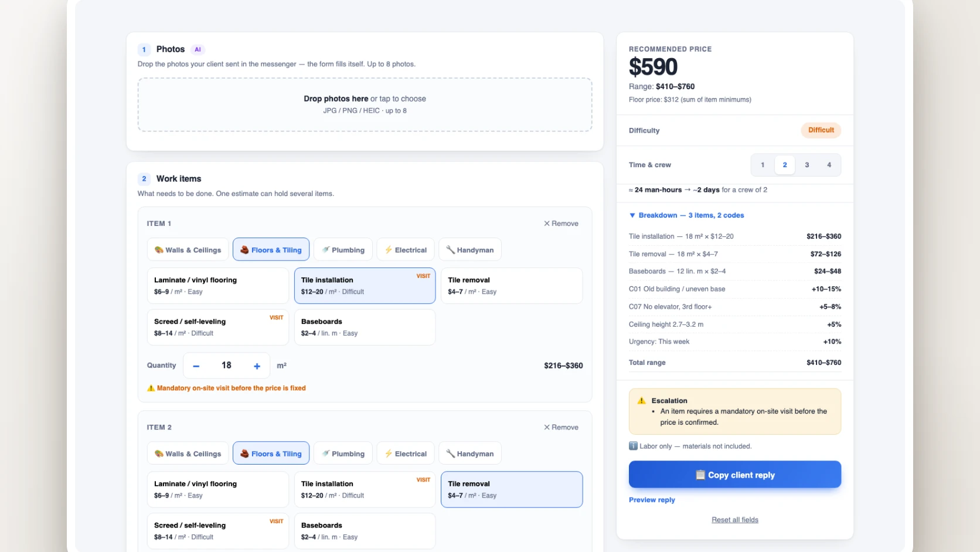Click the AI badge next to Photos
980x552 pixels.
pos(198,49)
